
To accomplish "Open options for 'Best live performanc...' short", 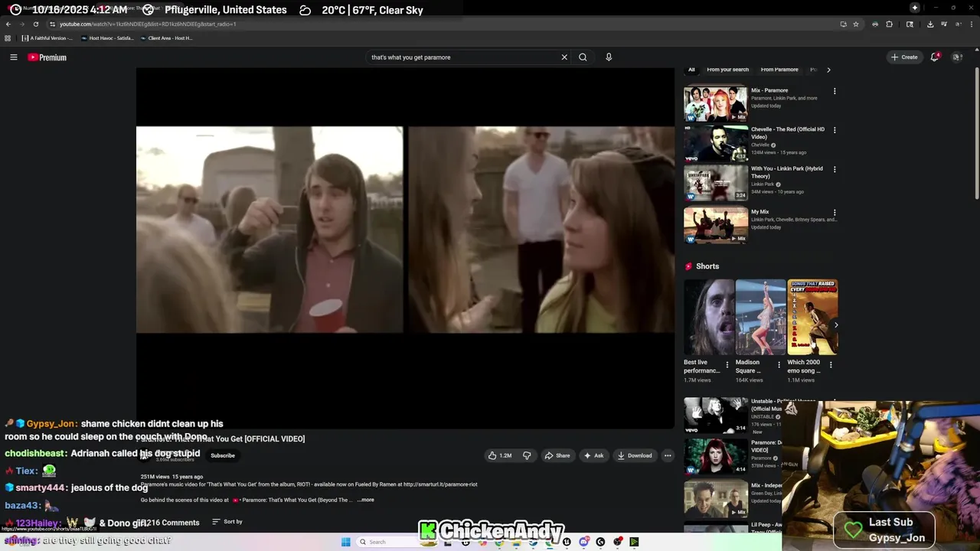I will 727,365.
